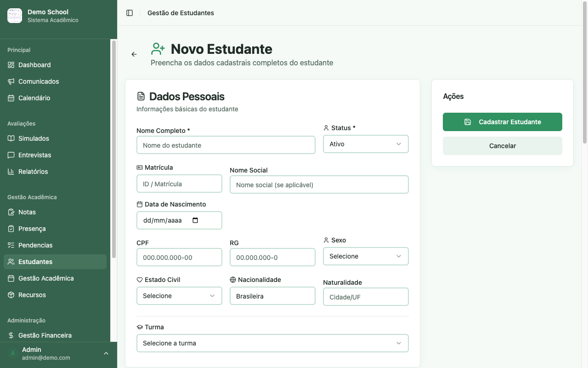Click the sidebar vertical scrollbar
Screen dimensions: 588x368
113,149
